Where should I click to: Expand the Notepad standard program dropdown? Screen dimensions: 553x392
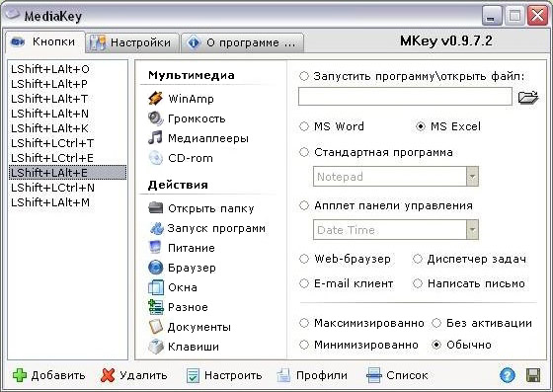pyautogui.click(x=472, y=177)
